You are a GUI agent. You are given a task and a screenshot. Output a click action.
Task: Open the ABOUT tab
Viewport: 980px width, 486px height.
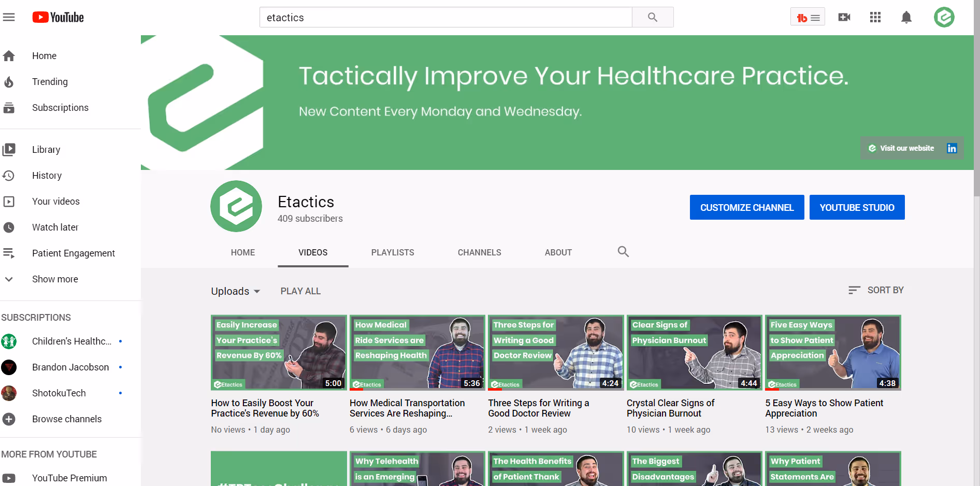point(558,252)
